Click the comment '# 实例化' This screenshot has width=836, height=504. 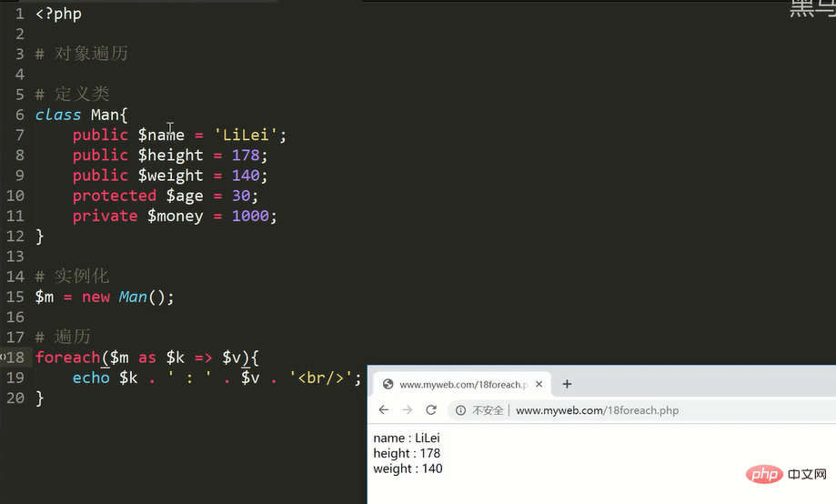pos(73,277)
